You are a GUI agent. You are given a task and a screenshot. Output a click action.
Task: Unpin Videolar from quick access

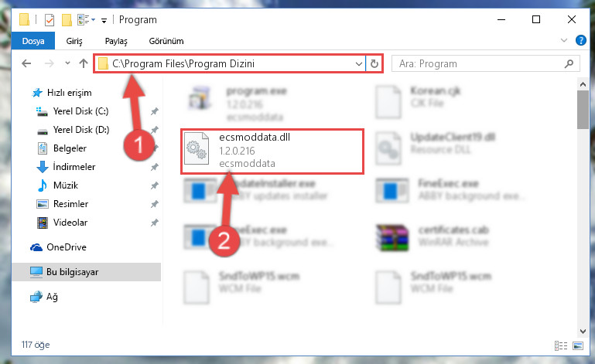click(154, 223)
